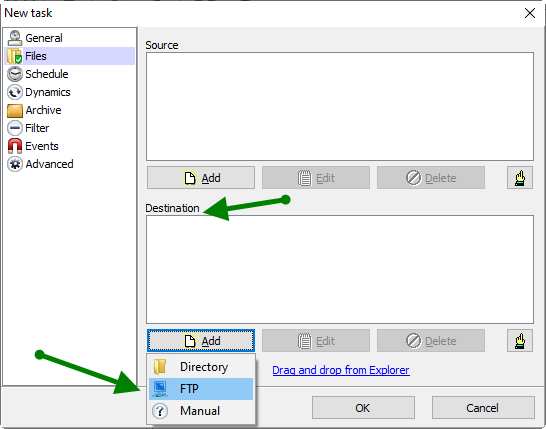
Task: Click the hand icon beside Destination Delete
Action: (520, 341)
